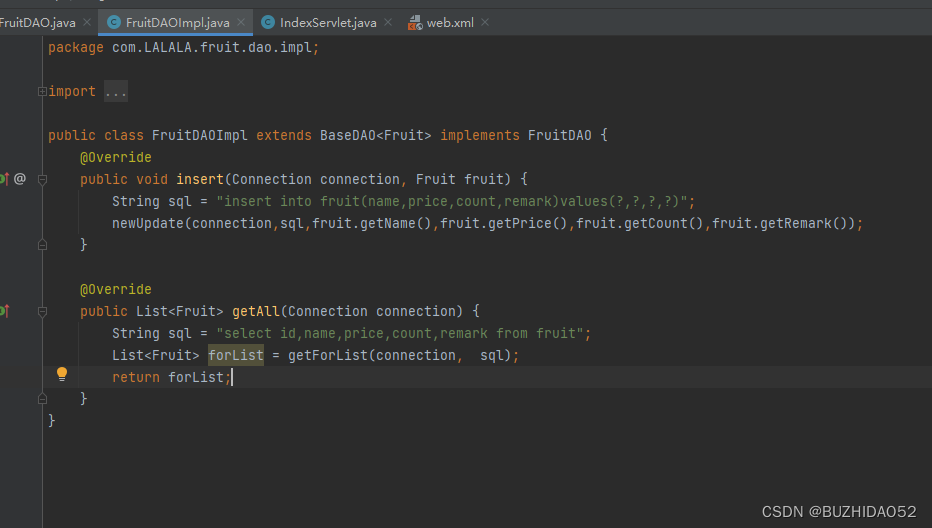Open the web.xml tab
The height and width of the screenshot is (528, 932).
point(450,23)
